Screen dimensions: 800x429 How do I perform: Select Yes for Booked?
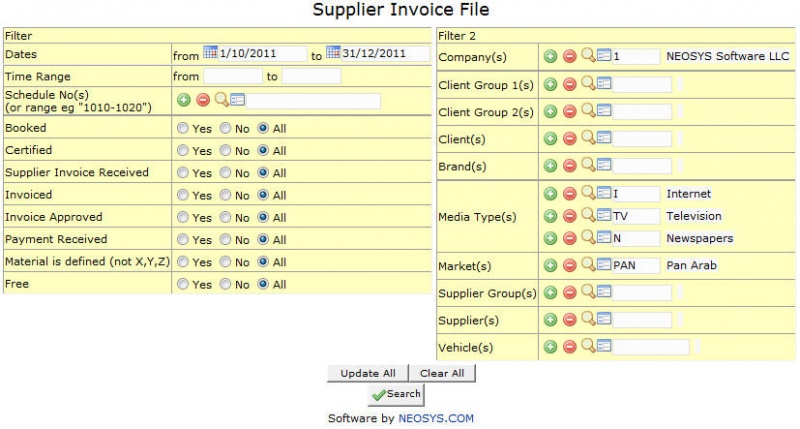pyautogui.click(x=183, y=129)
